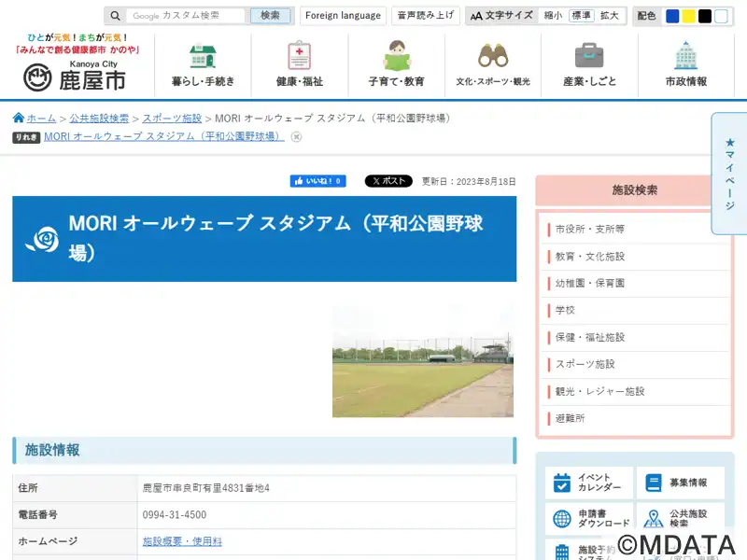Open the 申請書ダウンロード globe icon

tap(562, 519)
